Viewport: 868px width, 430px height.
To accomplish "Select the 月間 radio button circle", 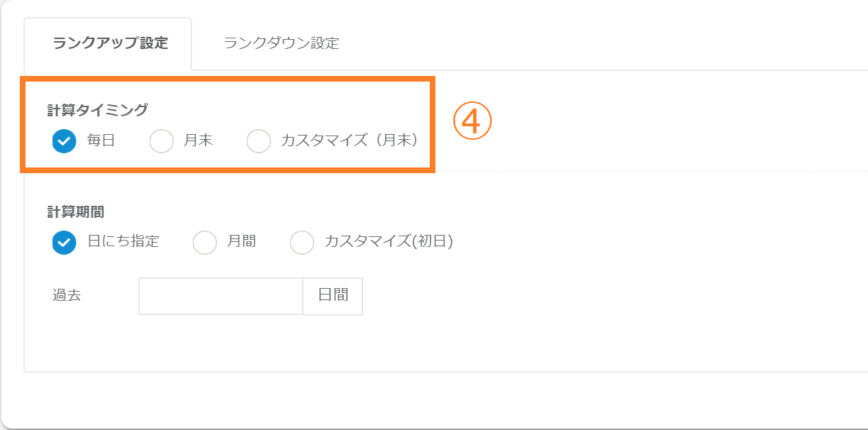I will coord(205,242).
